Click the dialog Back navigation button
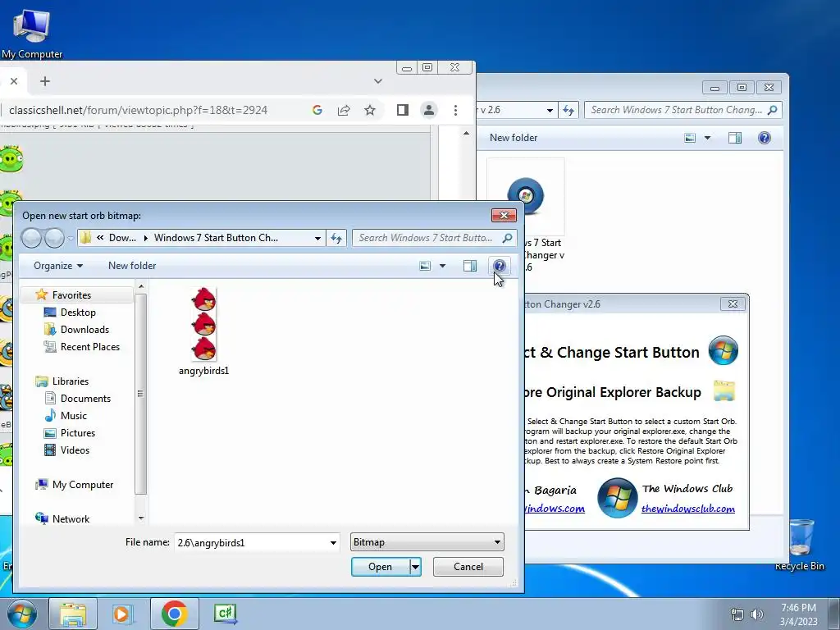 (x=32, y=238)
